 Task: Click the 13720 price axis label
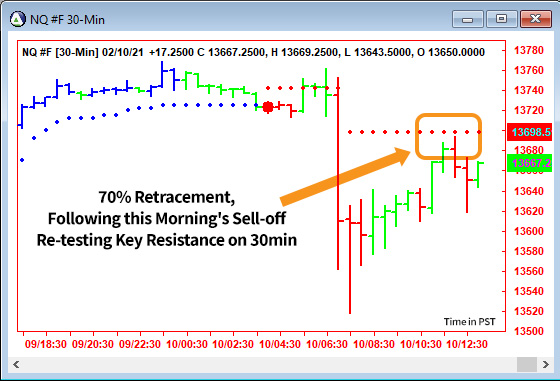(529, 110)
